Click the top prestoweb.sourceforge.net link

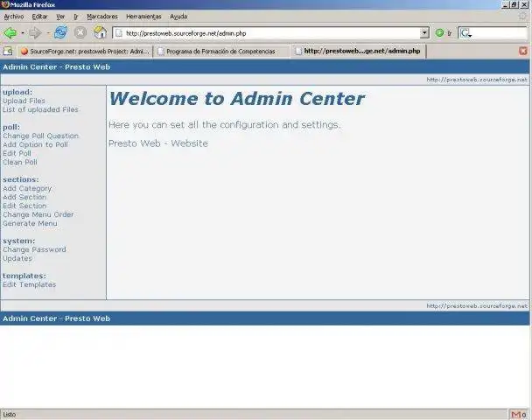pyautogui.click(x=477, y=80)
